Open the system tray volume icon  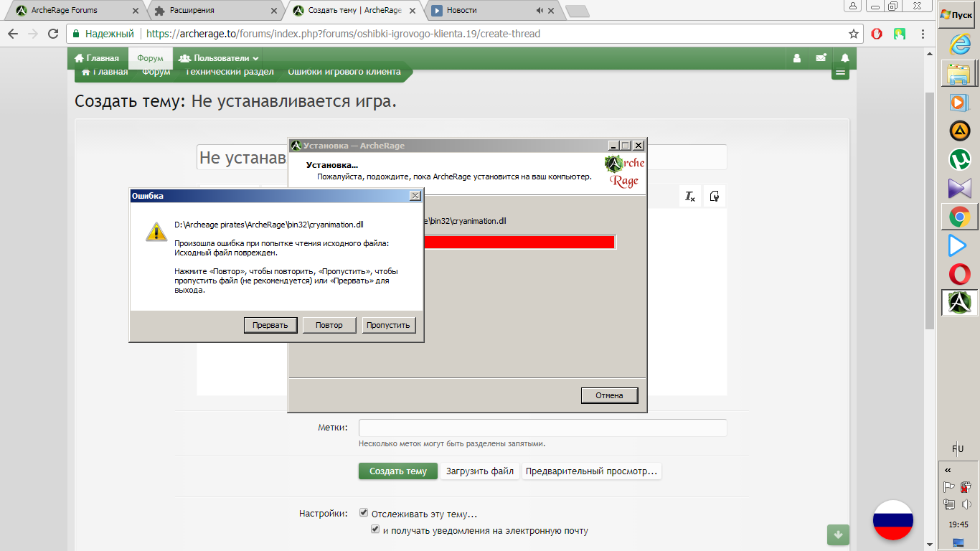[966, 504]
